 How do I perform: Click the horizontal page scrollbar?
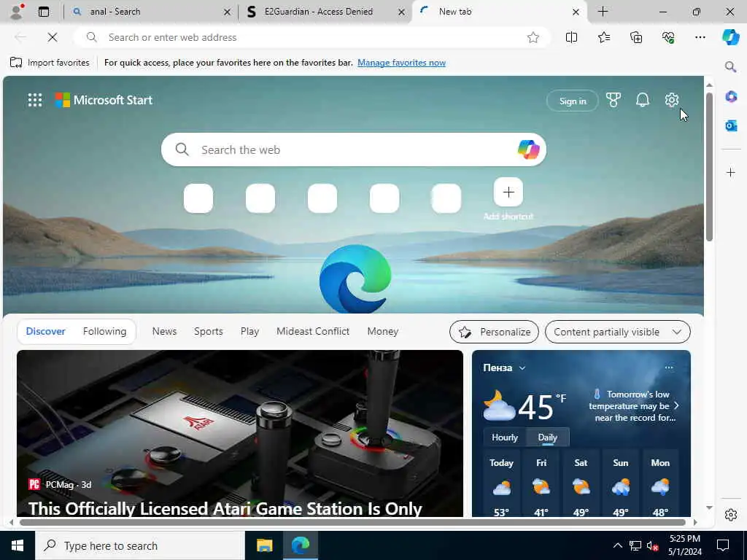(352, 522)
